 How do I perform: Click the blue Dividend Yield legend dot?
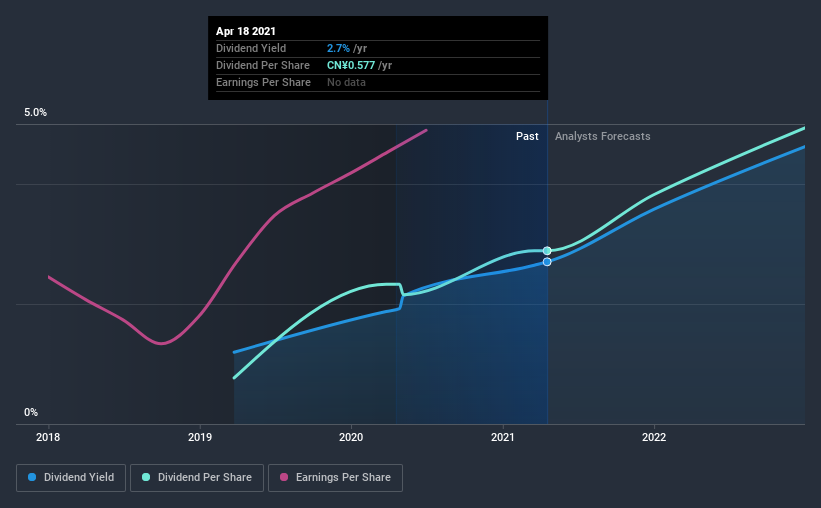(x=32, y=477)
